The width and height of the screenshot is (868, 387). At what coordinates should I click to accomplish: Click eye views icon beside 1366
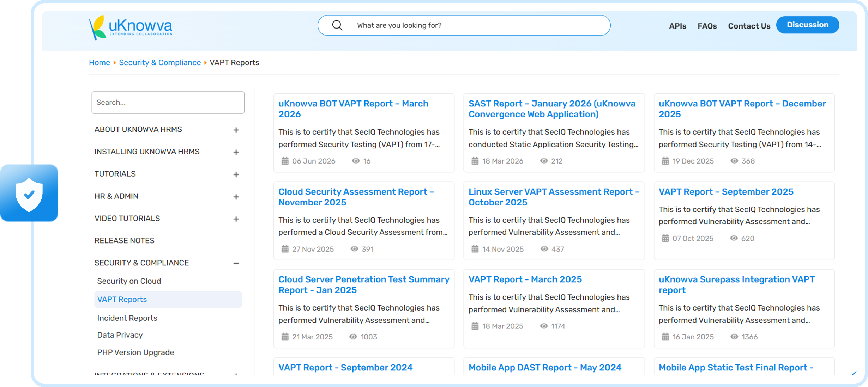tap(734, 337)
